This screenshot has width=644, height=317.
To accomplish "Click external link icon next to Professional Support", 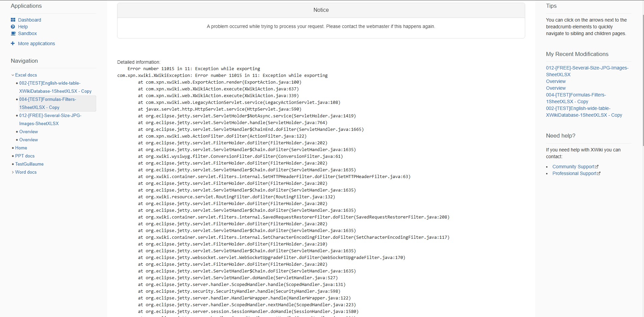I will [x=599, y=173].
